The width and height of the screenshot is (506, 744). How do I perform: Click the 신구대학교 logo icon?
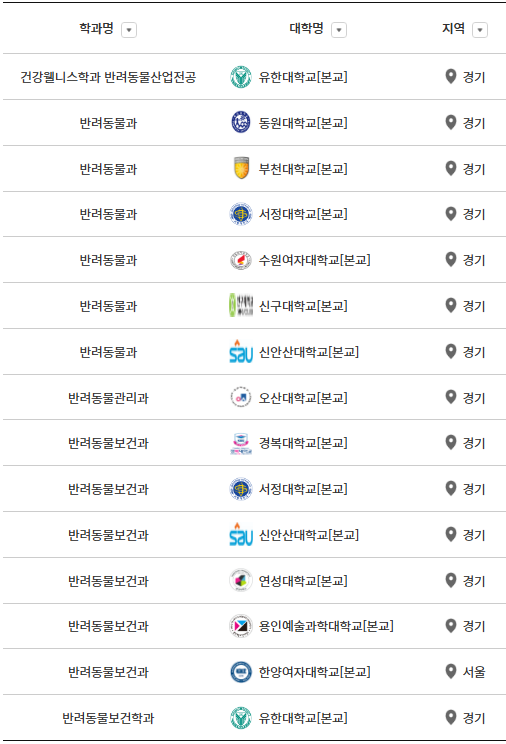241,305
